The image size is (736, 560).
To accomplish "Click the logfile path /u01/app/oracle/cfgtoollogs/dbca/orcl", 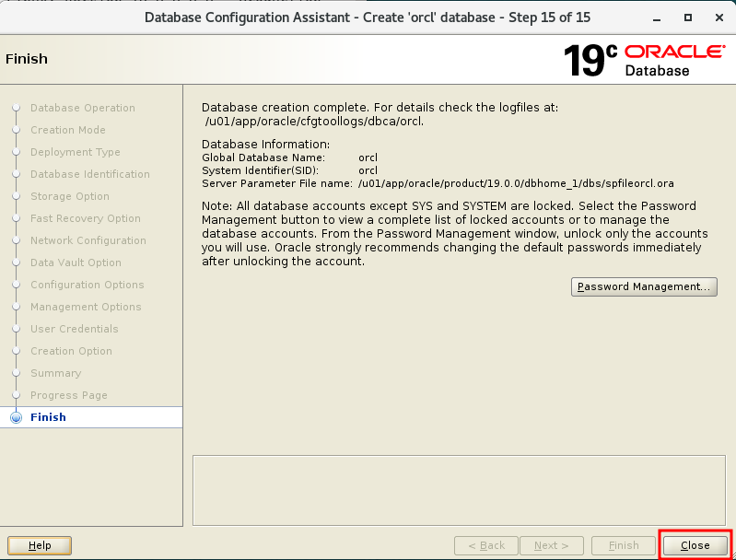I will [x=314, y=121].
